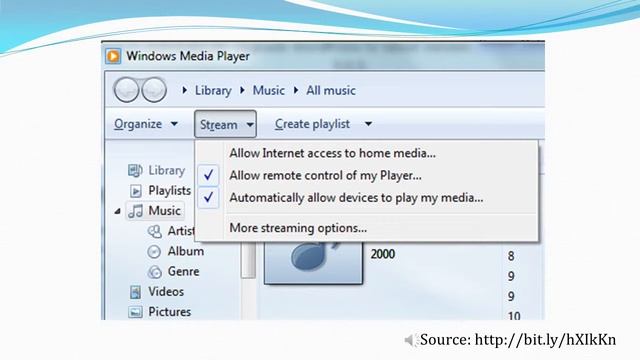The height and width of the screenshot is (360, 640).
Task: Select track number 8 in the list
Action: point(511,256)
